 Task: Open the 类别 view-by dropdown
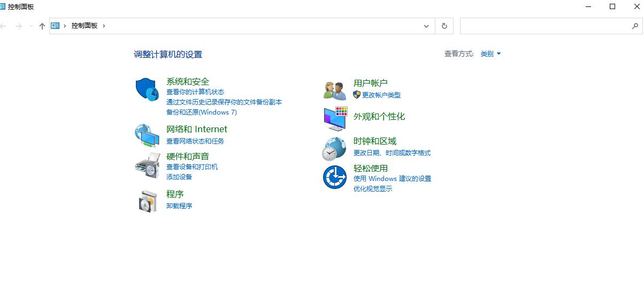(490, 54)
